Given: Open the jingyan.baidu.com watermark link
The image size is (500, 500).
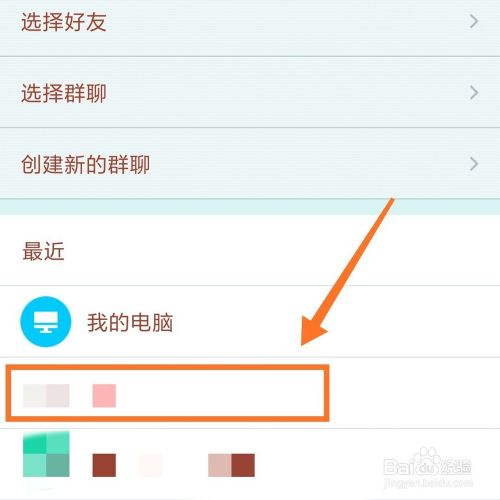Looking at the screenshot, I should click(428, 483).
